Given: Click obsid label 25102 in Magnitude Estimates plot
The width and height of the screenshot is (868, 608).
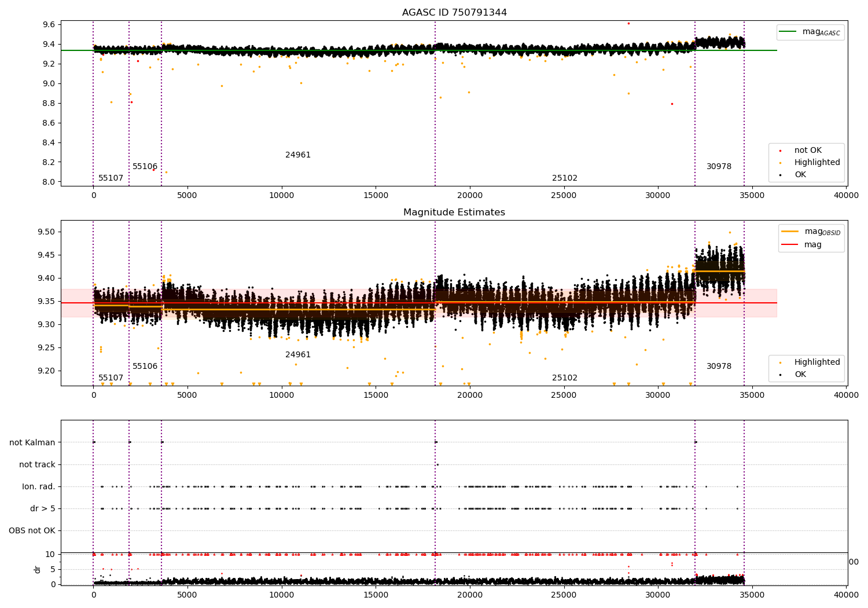Looking at the screenshot, I should [565, 378].
